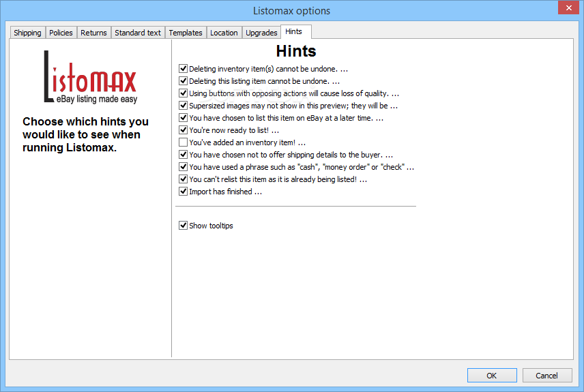Click the Cancel button
The width and height of the screenshot is (584, 392).
click(546, 375)
